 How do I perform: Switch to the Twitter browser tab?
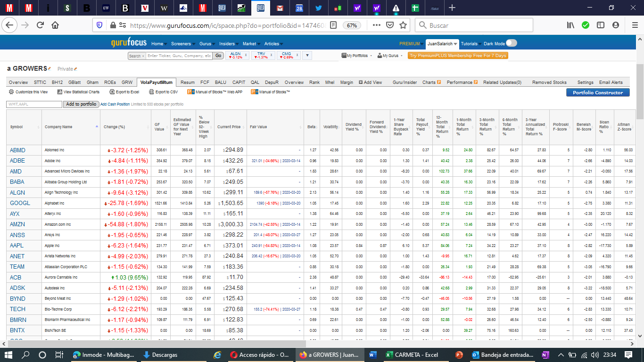[319, 8]
